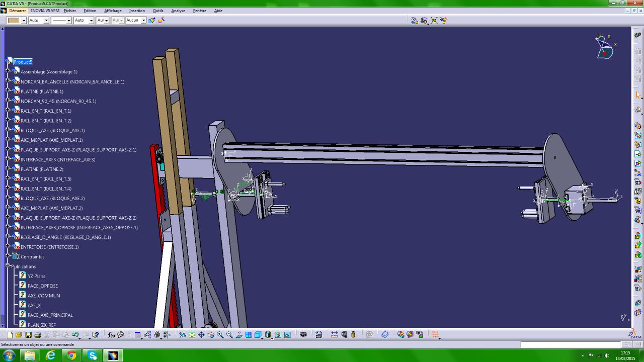Click the Design Table icon
The image size is (644, 362).
(x=137, y=335)
